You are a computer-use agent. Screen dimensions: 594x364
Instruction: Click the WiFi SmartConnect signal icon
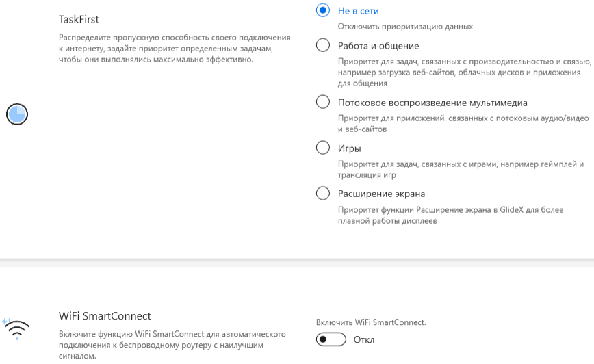(16, 329)
